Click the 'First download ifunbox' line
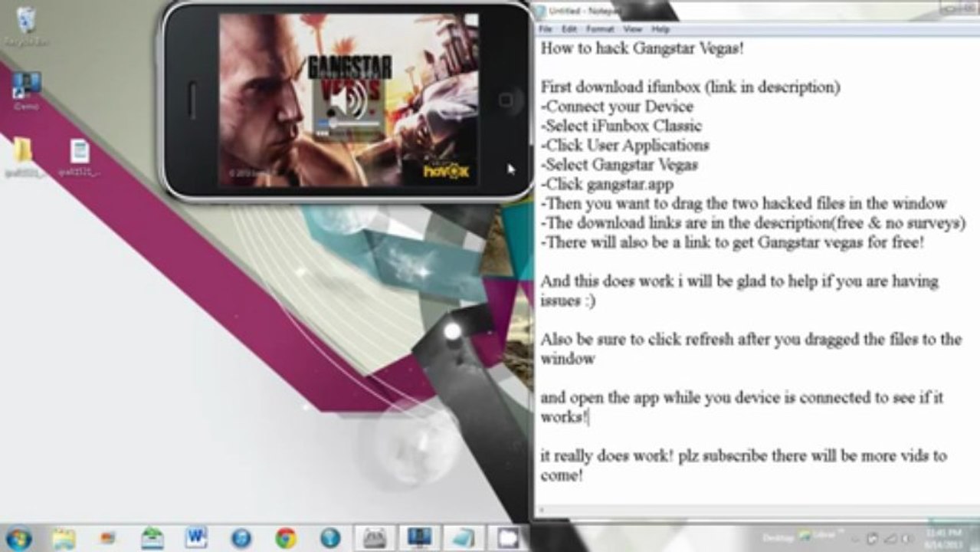This screenshot has height=552, width=980. (x=690, y=87)
